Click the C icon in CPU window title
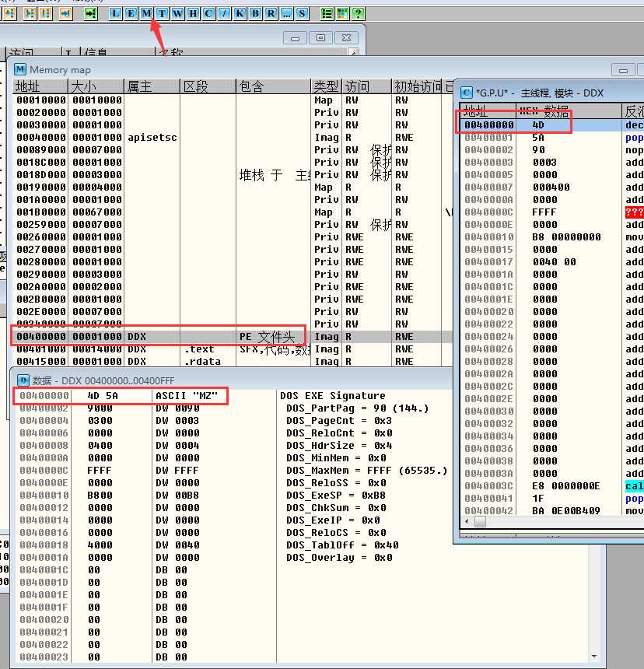644x669 pixels. coord(466,93)
